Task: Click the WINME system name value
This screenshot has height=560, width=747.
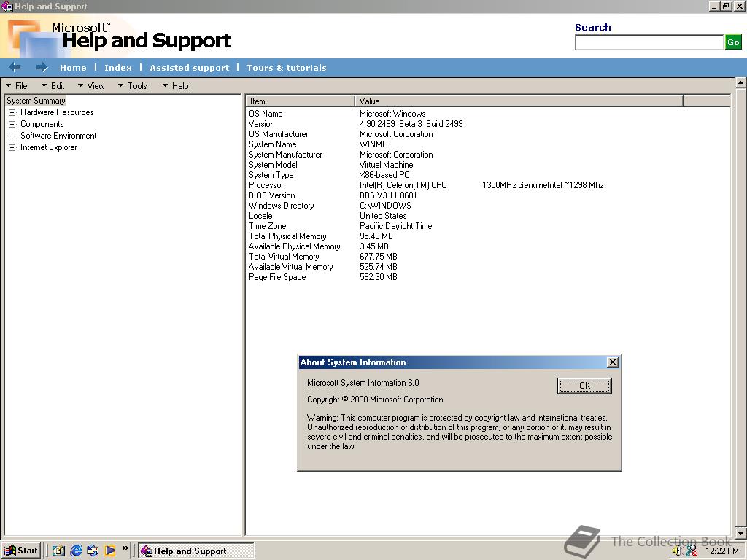Action: 373,144
